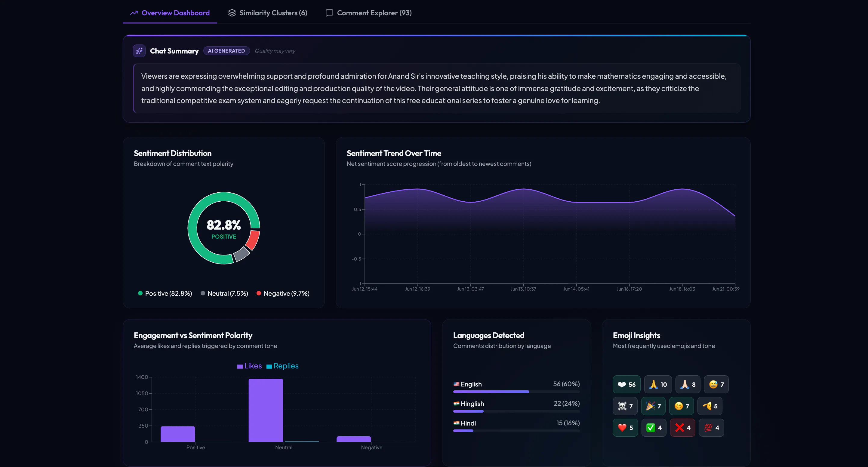Click the '15 (16%)' Hindi count

[568, 423]
